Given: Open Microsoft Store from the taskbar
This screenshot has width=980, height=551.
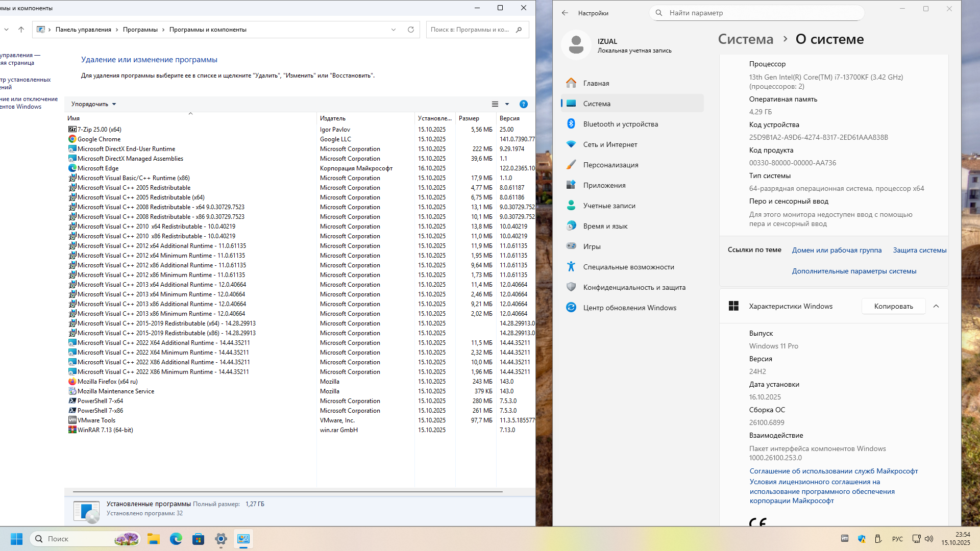Looking at the screenshot, I should tap(198, 539).
